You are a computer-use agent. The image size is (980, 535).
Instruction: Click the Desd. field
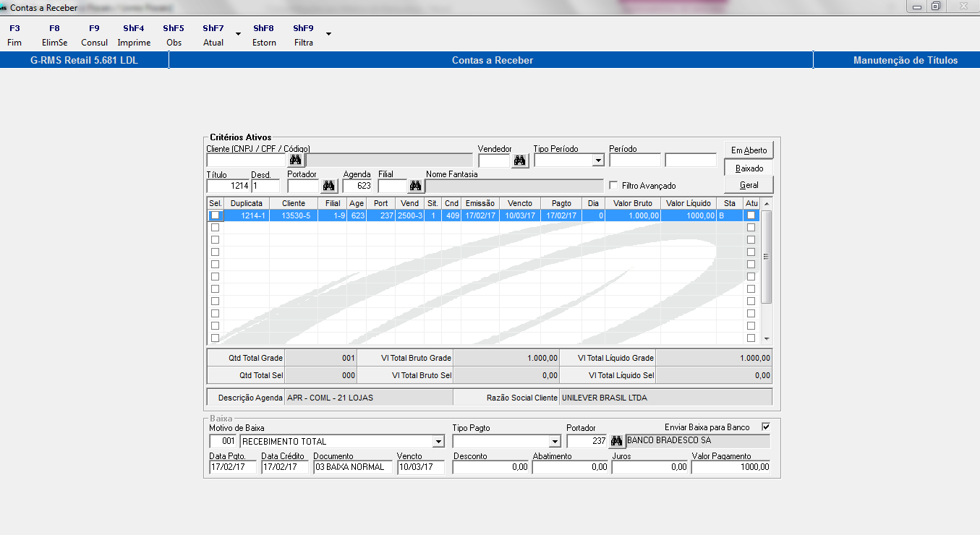point(265,186)
